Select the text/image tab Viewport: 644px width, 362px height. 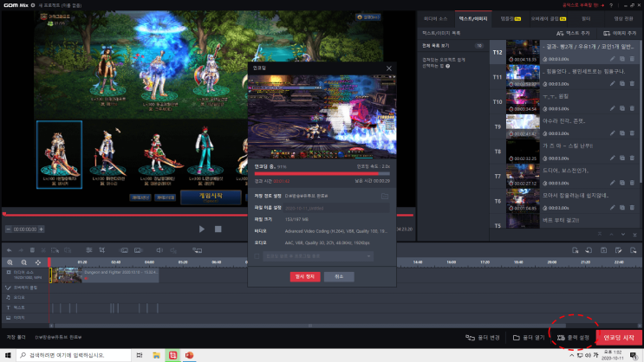point(473,19)
